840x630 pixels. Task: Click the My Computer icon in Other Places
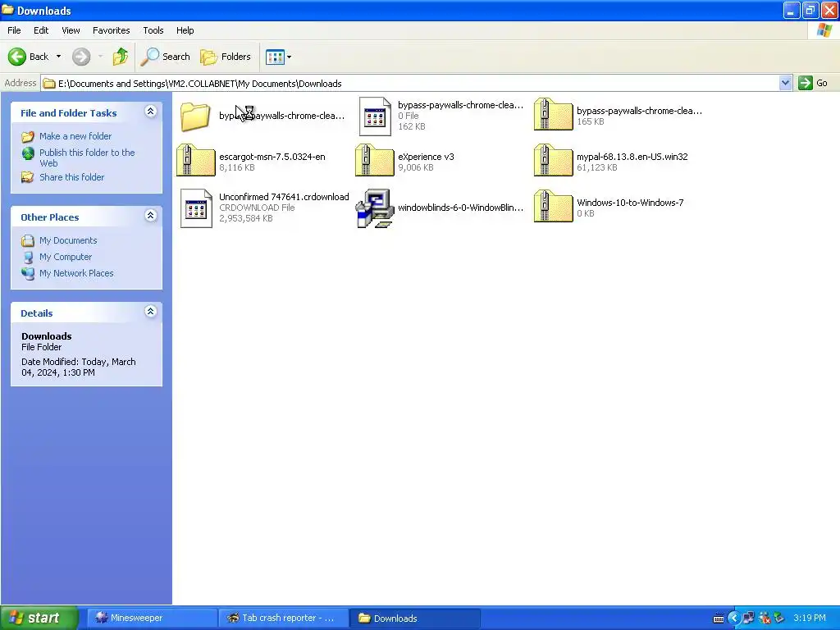tap(28, 257)
